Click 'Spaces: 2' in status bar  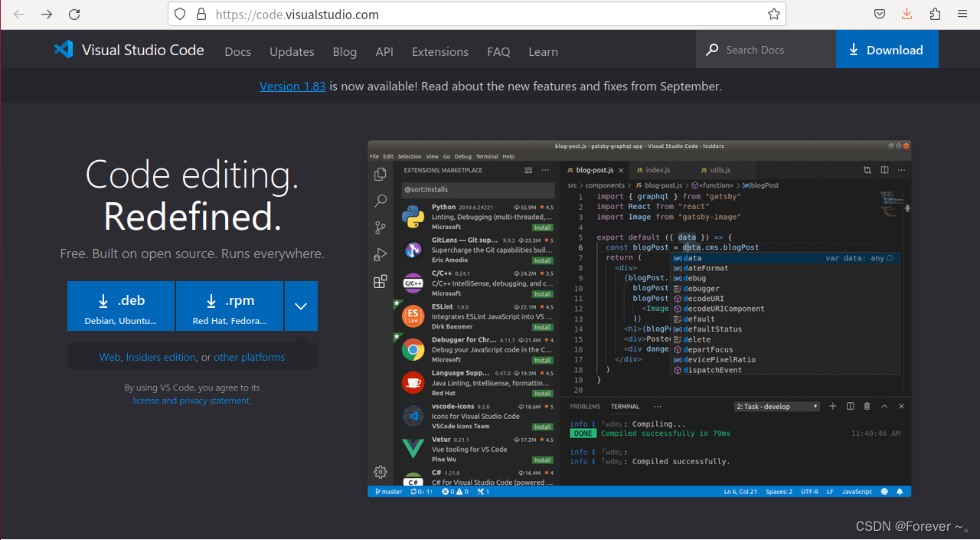(x=779, y=492)
